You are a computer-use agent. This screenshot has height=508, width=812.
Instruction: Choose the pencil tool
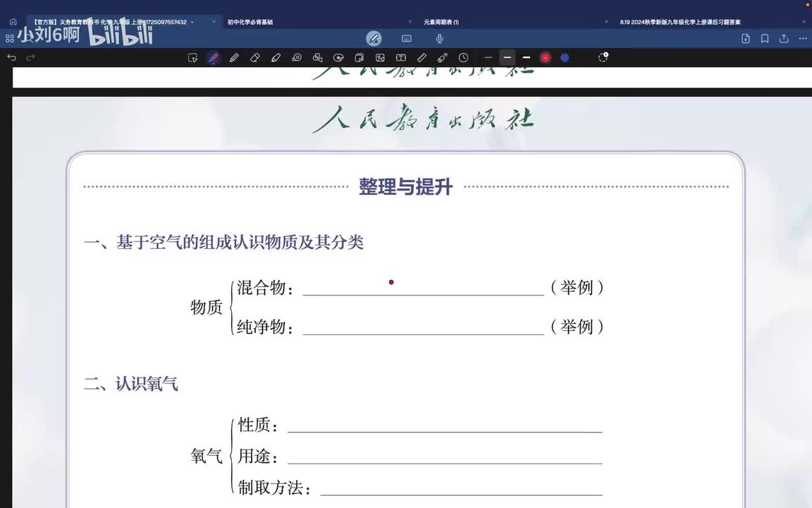pos(234,58)
